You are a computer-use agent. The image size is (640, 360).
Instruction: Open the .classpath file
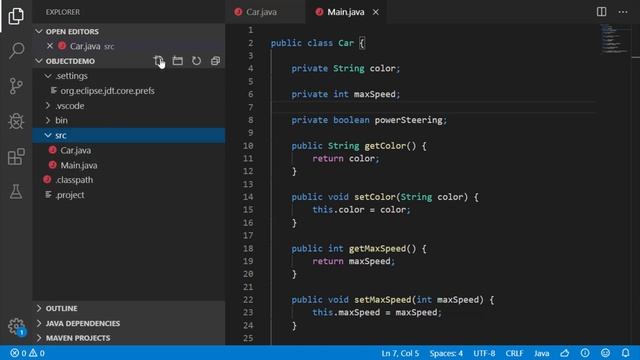129,180
